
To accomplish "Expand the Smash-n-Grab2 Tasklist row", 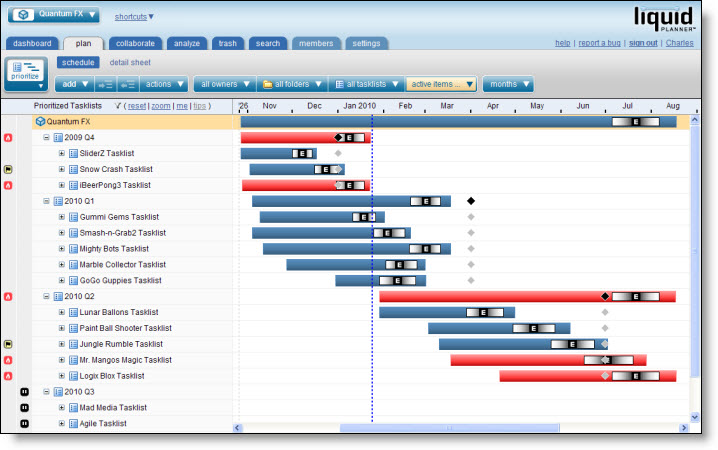I will coord(62,233).
